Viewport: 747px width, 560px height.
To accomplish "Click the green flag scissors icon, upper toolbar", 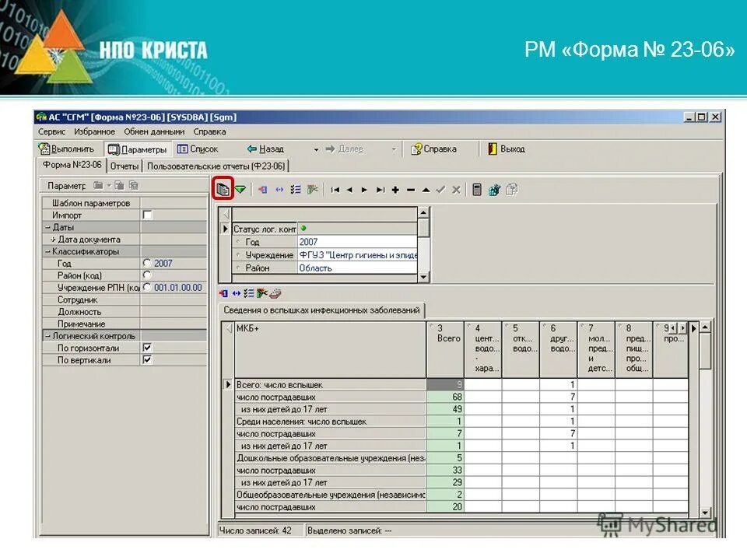I will pyautogui.click(x=313, y=190).
